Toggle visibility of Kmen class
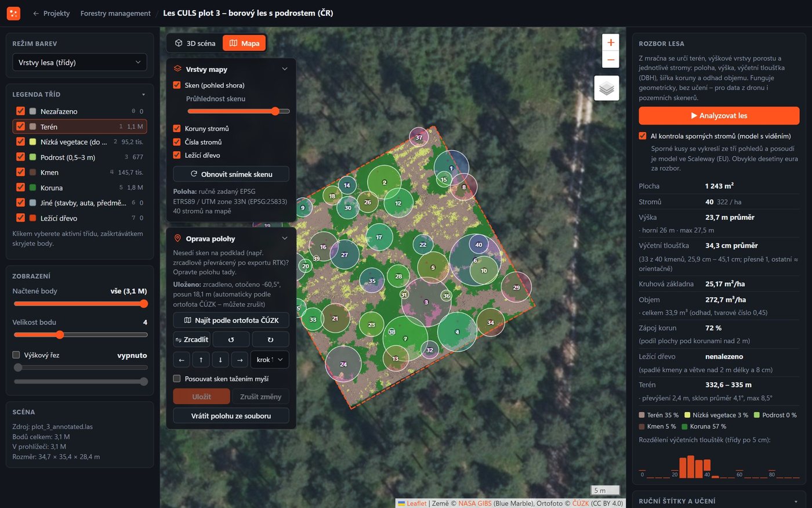This screenshot has height=508, width=812. 20,172
